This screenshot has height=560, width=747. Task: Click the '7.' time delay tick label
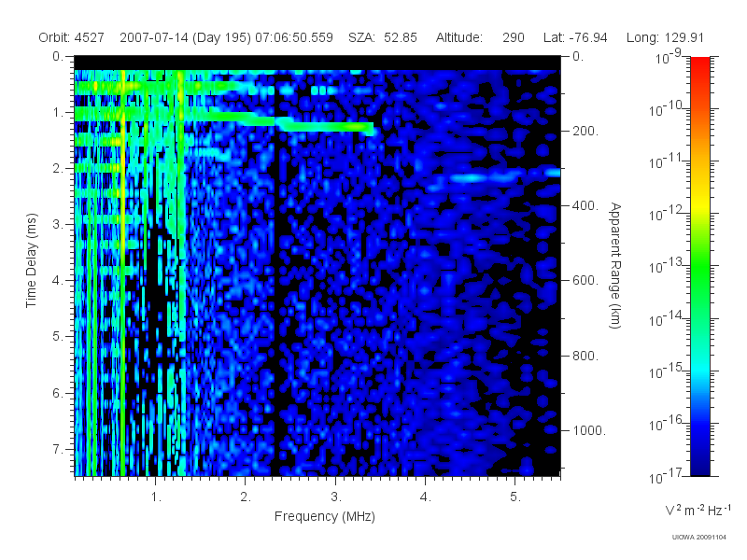pyautogui.click(x=57, y=449)
